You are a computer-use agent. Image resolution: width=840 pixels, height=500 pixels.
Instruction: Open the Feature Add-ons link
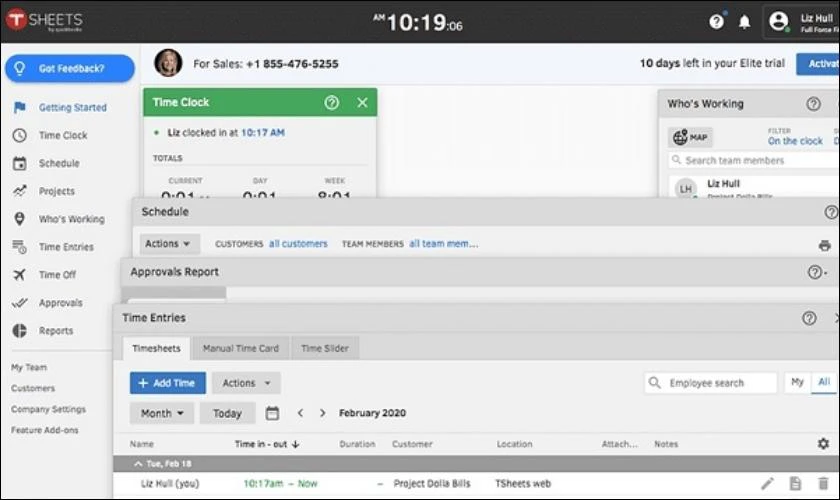tap(44, 430)
